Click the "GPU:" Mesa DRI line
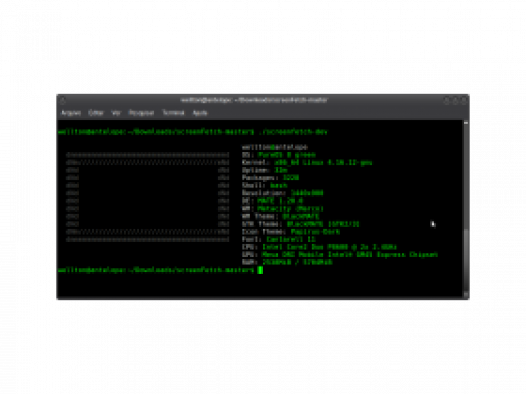 tap(340, 255)
